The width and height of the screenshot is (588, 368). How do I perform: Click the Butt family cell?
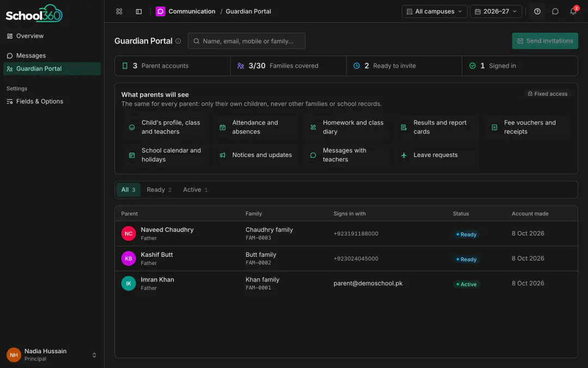261,258
